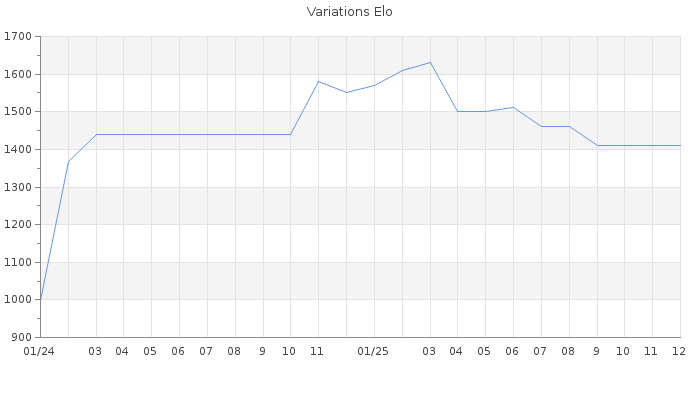Click the 01/25 x-axis date label

(x=373, y=352)
